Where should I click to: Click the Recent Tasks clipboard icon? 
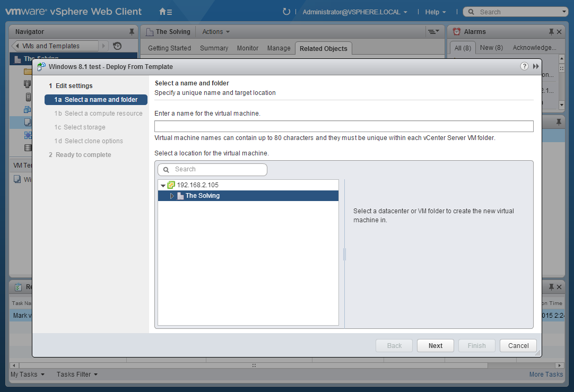pos(18,287)
